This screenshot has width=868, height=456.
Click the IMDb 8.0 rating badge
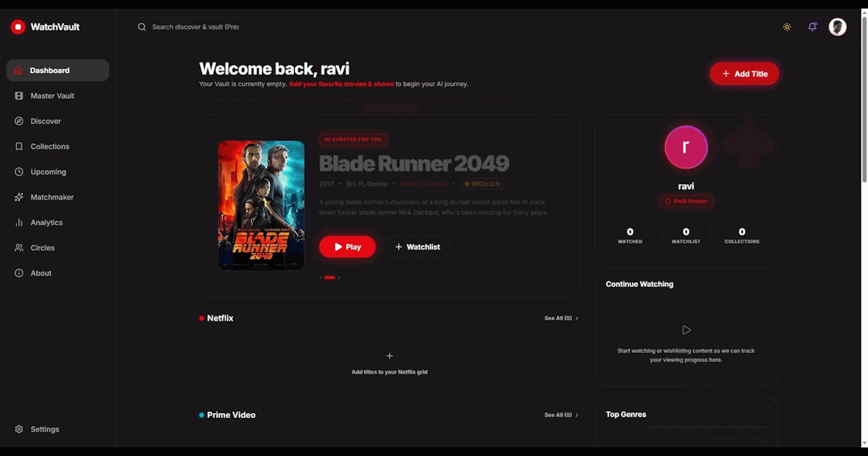(482, 184)
